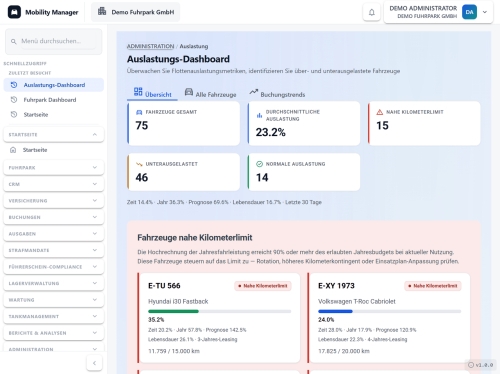Switch to the Alle Fahrzeuge tab
Image resolution: width=500 pixels, height=374 pixels.
click(x=210, y=93)
